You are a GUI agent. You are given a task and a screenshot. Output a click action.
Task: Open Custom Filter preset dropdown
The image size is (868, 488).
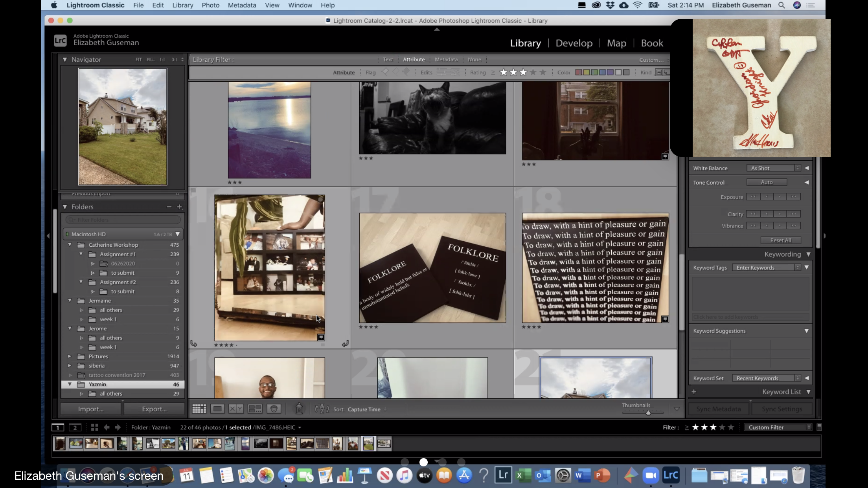click(778, 427)
